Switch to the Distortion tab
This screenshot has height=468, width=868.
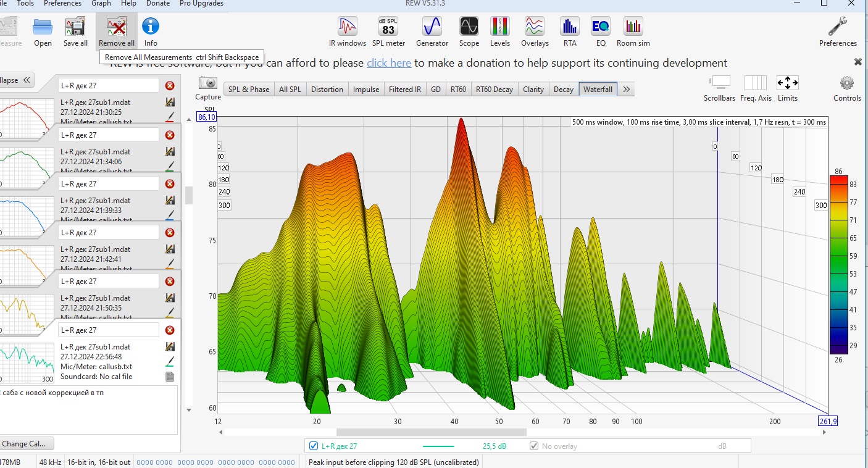[327, 90]
